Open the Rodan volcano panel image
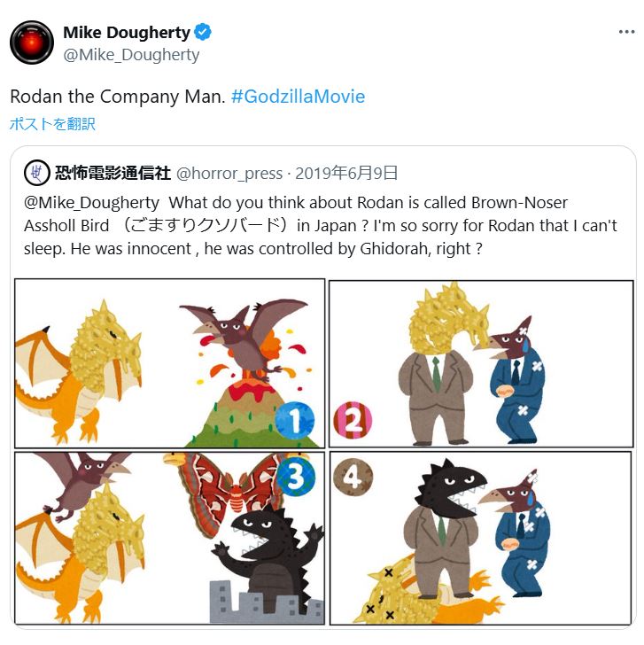 (x=170, y=363)
